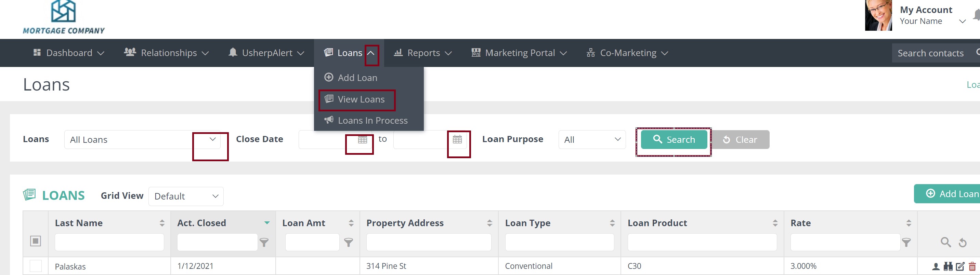Viewport: 980px width, 275px height.
Task: Expand the All Loans dropdown
Action: point(212,139)
